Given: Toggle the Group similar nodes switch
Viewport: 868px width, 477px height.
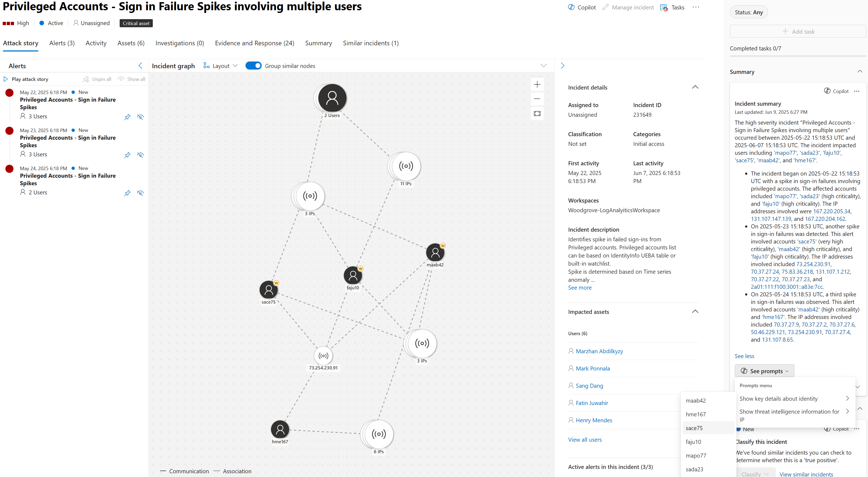Looking at the screenshot, I should [253, 66].
